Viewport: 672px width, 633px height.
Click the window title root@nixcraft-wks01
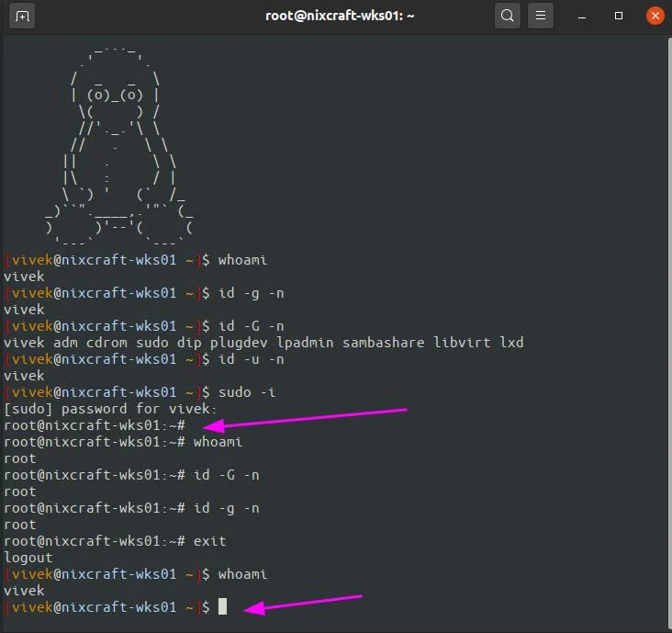pyautogui.click(x=340, y=16)
